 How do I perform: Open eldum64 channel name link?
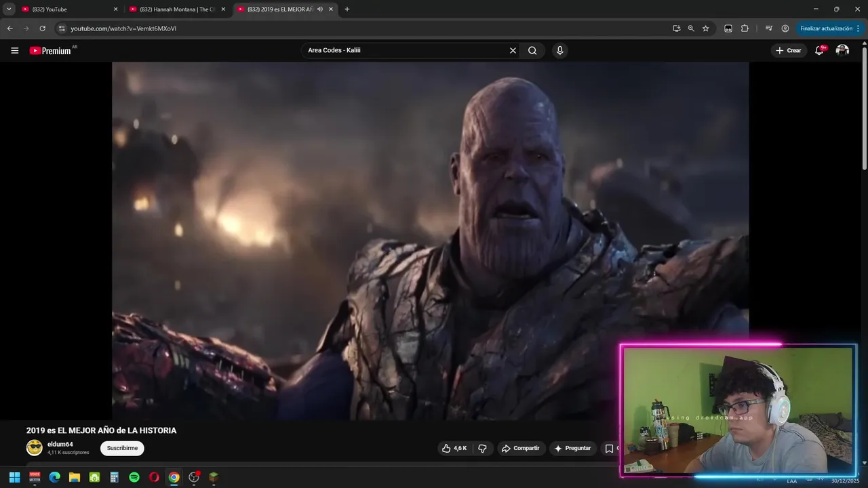click(60, 444)
